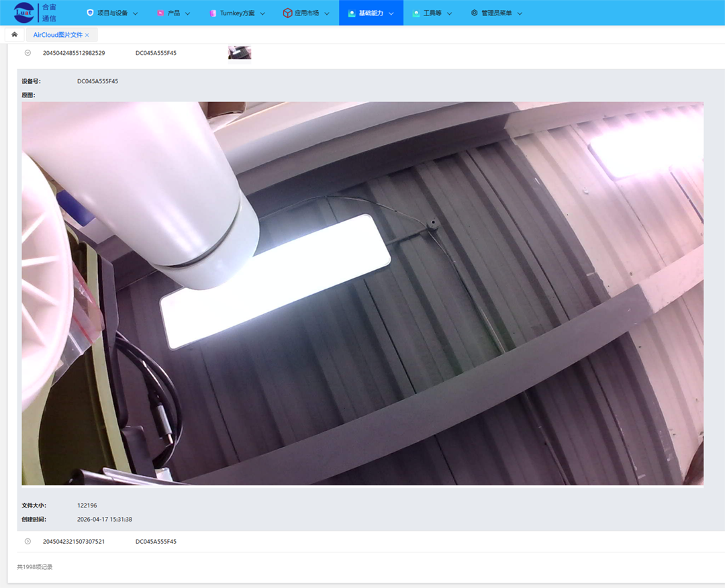Click the icon beside Turnkey方案
Viewport: 725px width, 588px height.
click(x=213, y=13)
